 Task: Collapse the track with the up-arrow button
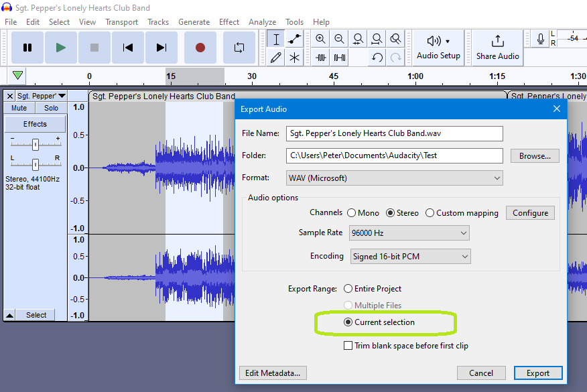[10, 315]
